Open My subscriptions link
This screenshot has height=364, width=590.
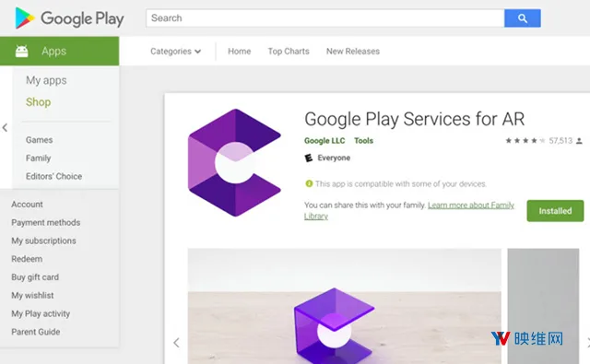coord(43,241)
